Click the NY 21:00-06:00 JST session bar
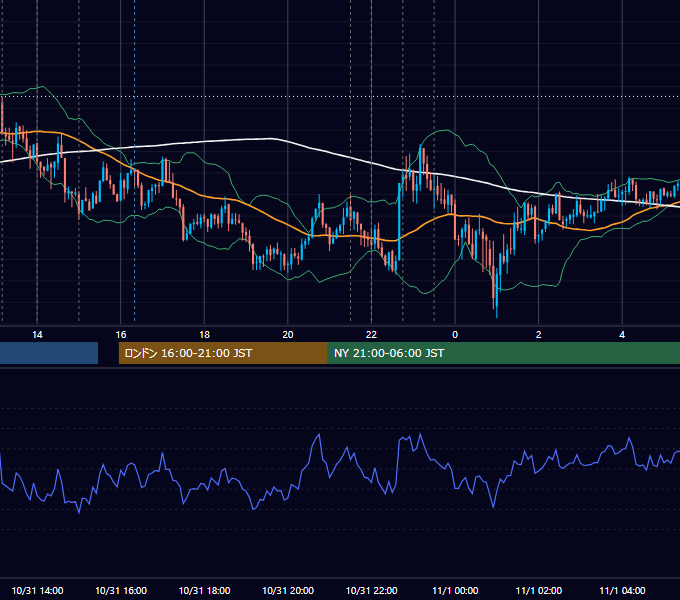 pos(503,353)
